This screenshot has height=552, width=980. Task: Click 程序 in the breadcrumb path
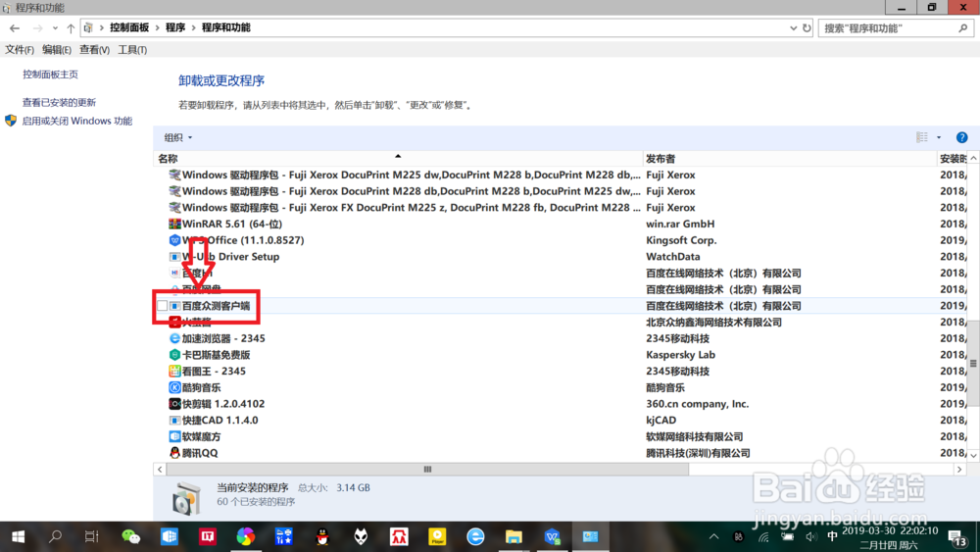[175, 28]
